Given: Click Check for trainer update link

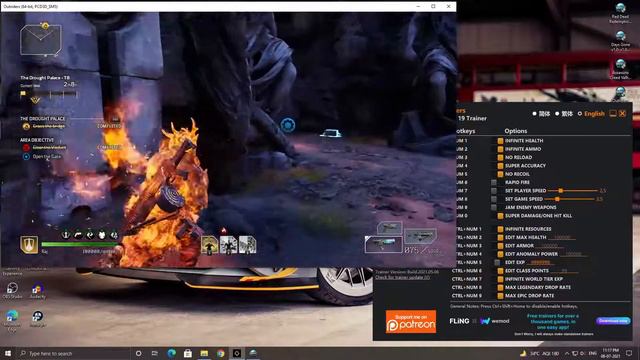Looking at the screenshot, I should click(402, 278).
